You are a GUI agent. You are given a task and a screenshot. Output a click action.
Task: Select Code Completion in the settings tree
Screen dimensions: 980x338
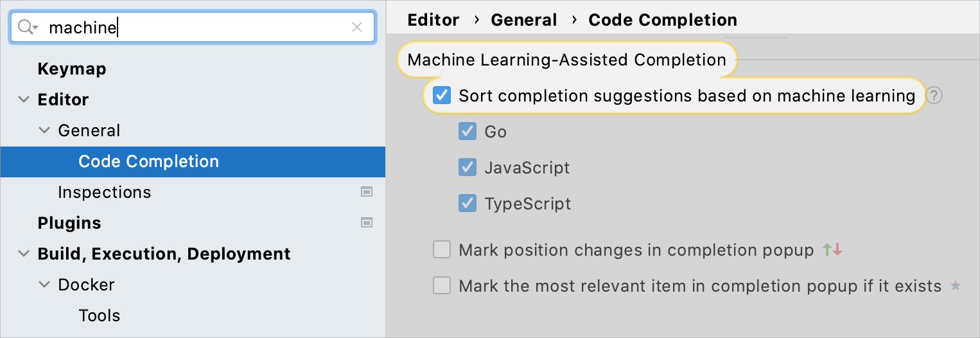click(x=193, y=161)
